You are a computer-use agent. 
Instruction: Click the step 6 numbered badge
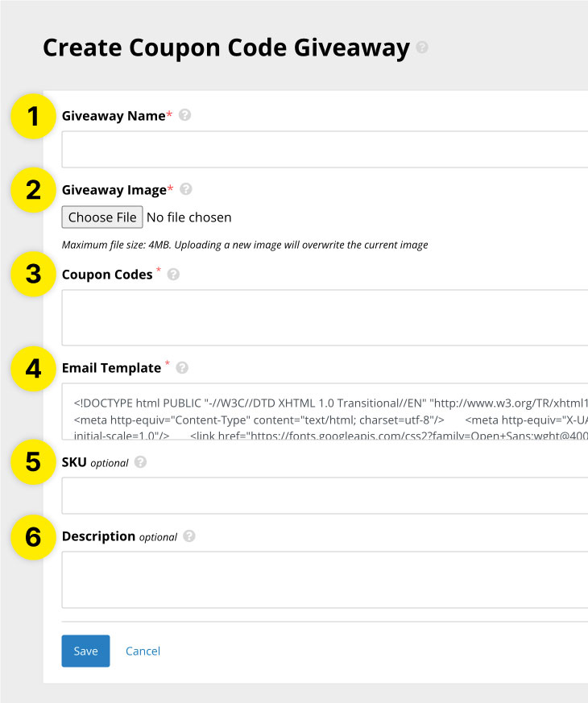point(32,537)
